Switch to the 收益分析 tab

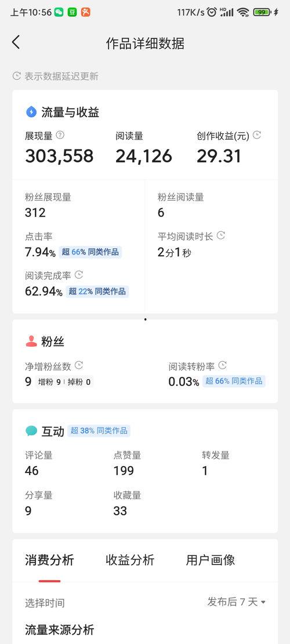pyautogui.click(x=130, y=560)
